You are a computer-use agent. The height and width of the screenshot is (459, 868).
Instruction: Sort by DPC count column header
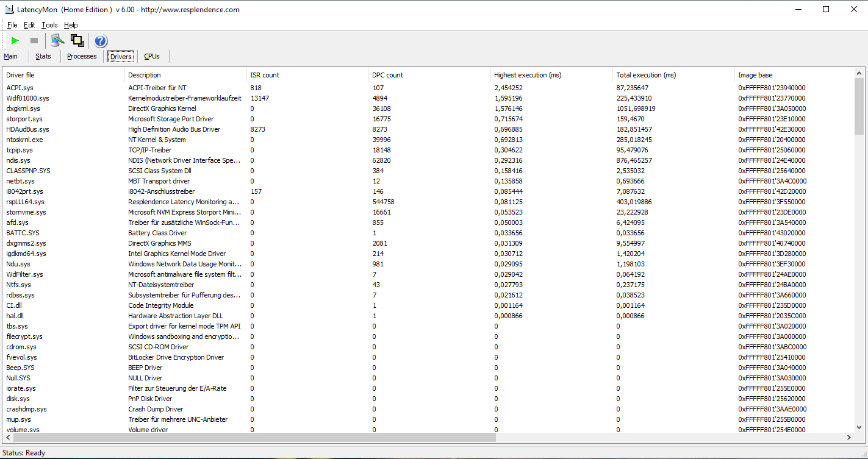coord(429,75)
